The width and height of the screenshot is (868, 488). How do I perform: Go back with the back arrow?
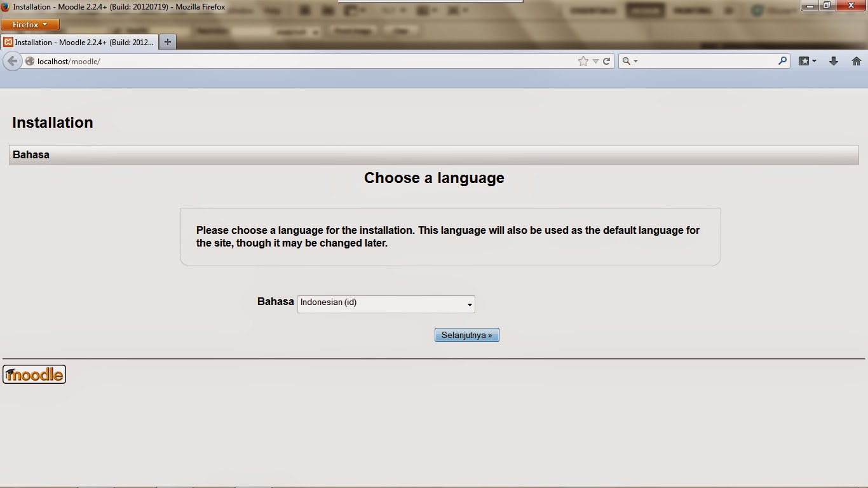tap(12, 61)
